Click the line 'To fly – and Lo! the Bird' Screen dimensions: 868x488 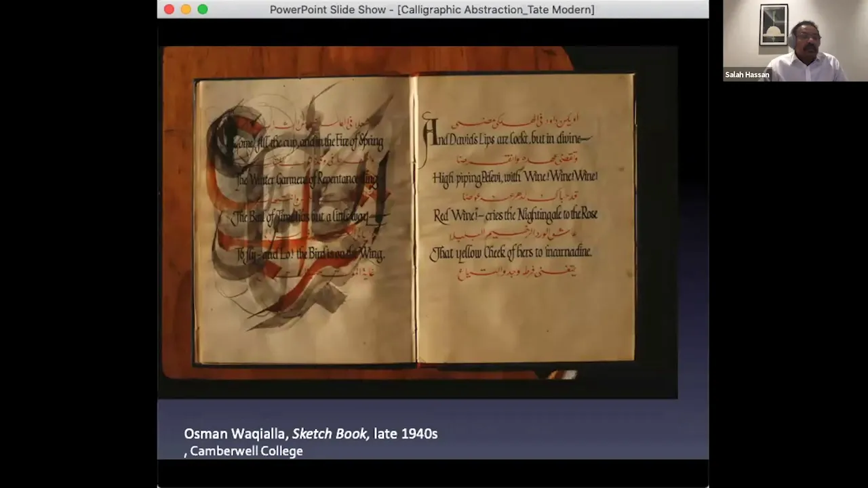(x=311, y=255)
